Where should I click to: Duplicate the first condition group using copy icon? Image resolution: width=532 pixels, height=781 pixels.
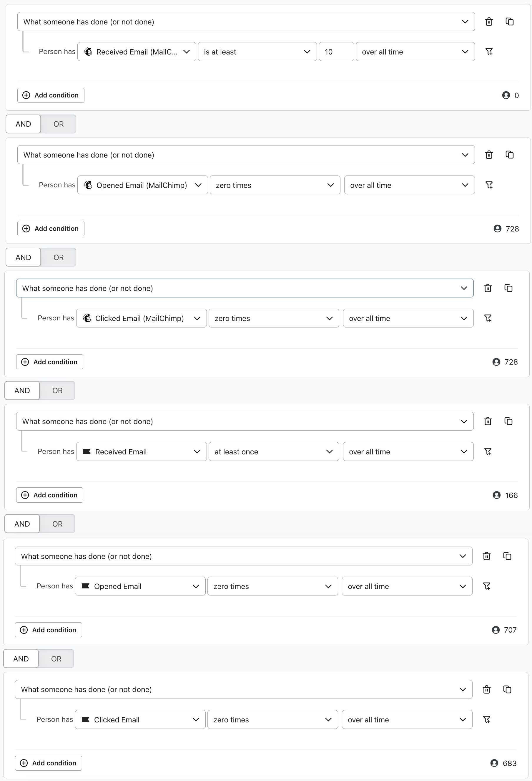coord(510,21)
